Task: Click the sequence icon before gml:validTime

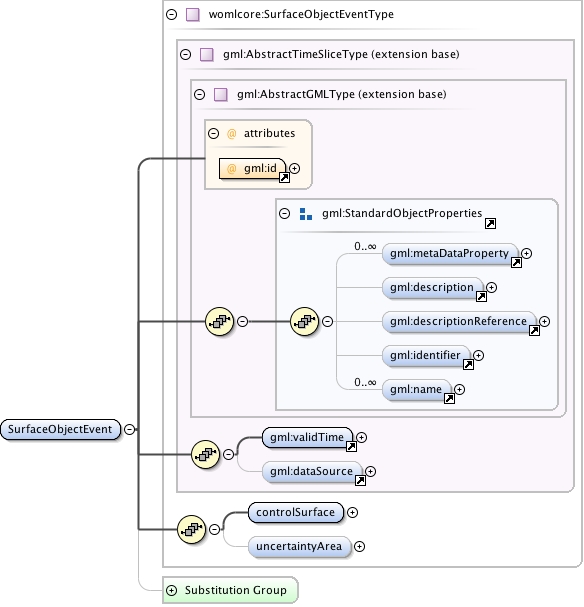Action: click(206, 454)
